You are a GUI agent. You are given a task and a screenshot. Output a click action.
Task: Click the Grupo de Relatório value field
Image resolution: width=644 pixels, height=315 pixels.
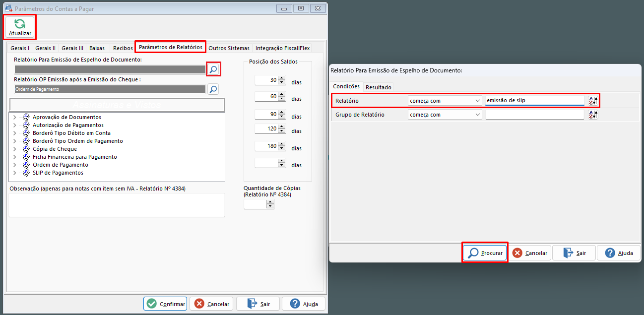click(x=535, y=115)
